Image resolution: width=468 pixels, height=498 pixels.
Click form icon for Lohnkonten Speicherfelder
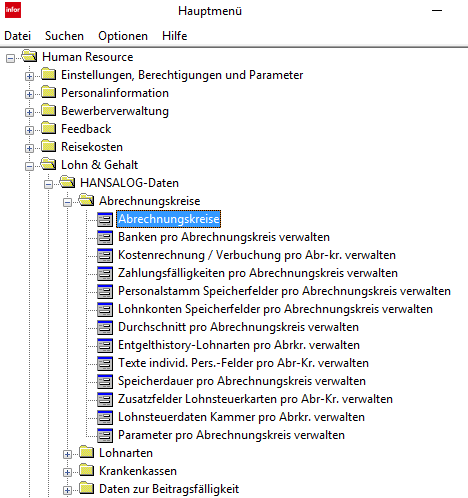coord(105,310)
